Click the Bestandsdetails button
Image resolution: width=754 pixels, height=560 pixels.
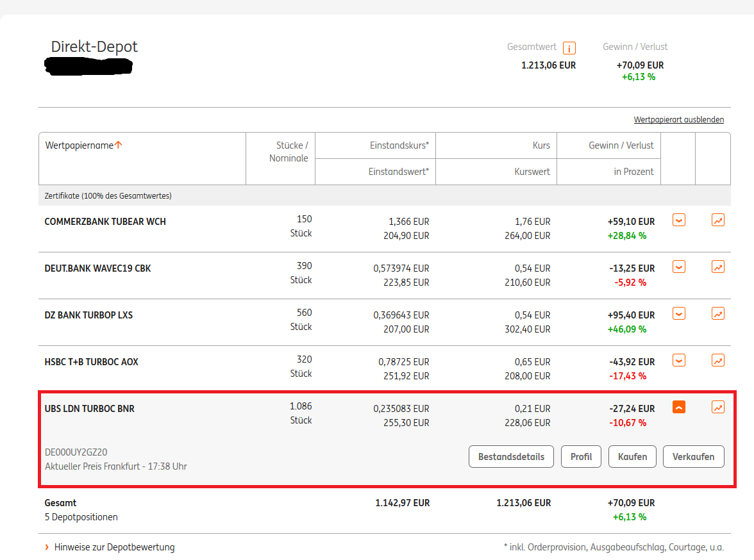click(511, 457)
